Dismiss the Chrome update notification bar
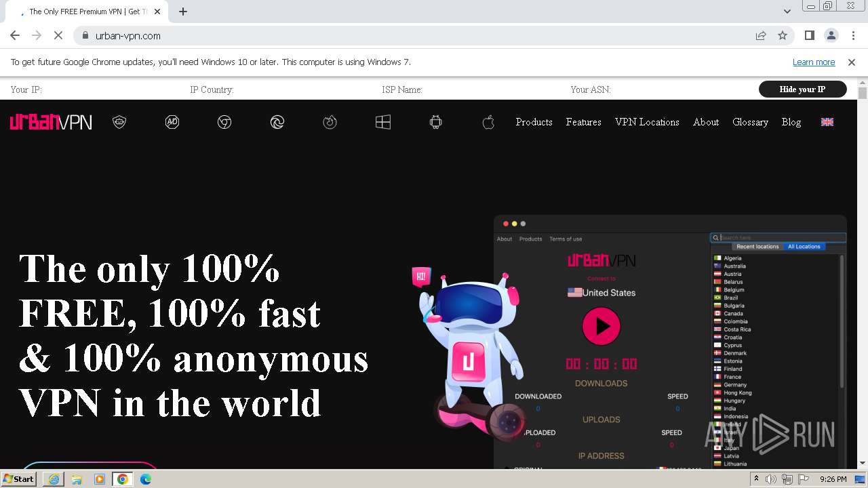 [852, 62]
